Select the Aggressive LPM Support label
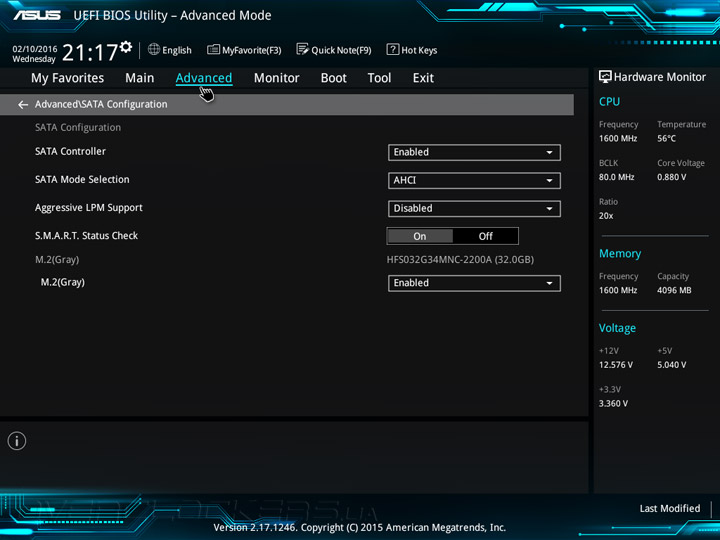 coord(89,208)
